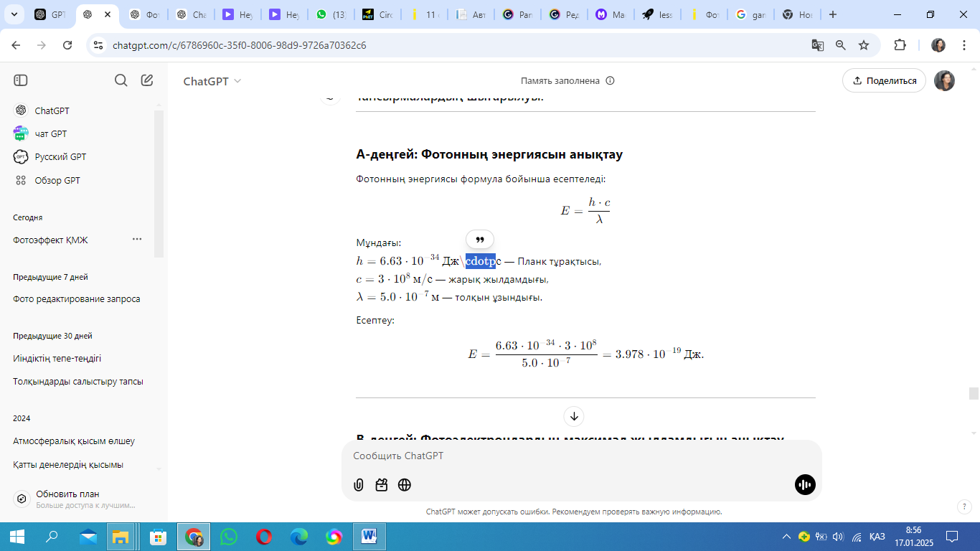The image size is (980, 551).
Task: Open the Windows Start menu
Action: [x=17, y=537]
